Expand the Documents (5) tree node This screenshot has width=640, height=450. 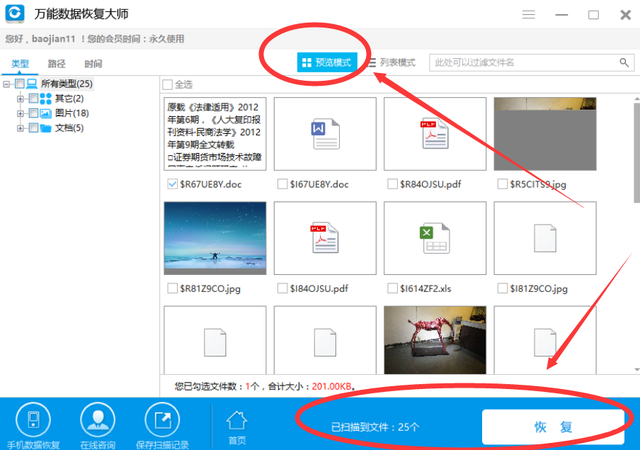tap(20, 128)
